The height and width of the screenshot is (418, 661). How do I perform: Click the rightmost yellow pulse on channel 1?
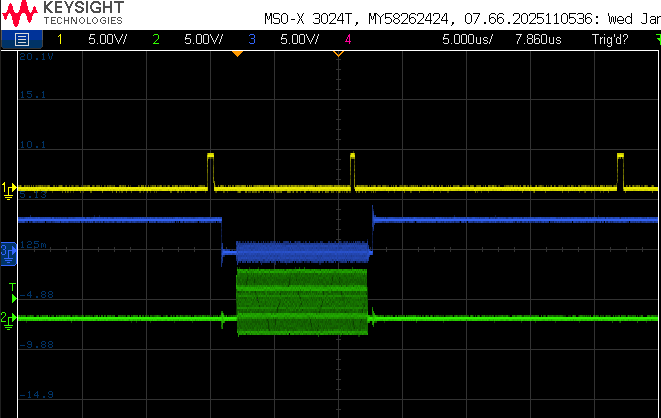(x=620, y=171)
